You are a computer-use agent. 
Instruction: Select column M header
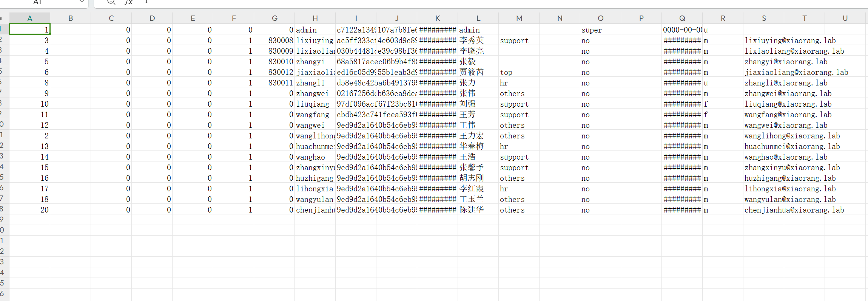pos(519,18)
